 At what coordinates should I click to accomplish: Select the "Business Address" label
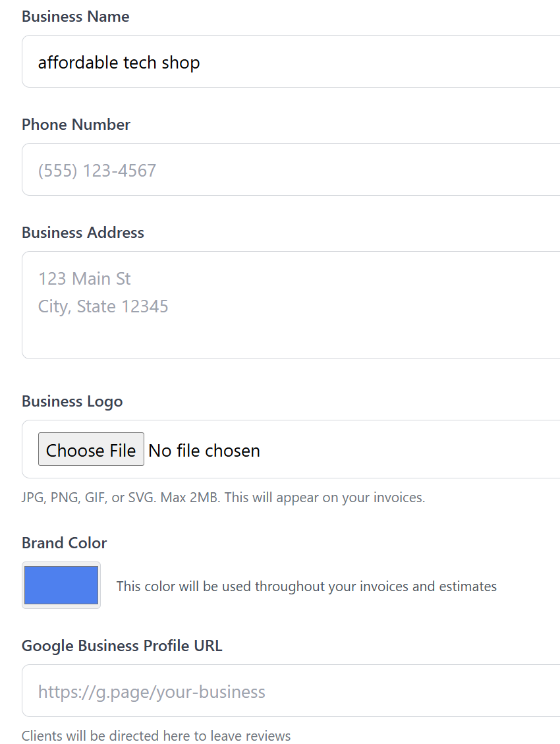coord(83,233)
